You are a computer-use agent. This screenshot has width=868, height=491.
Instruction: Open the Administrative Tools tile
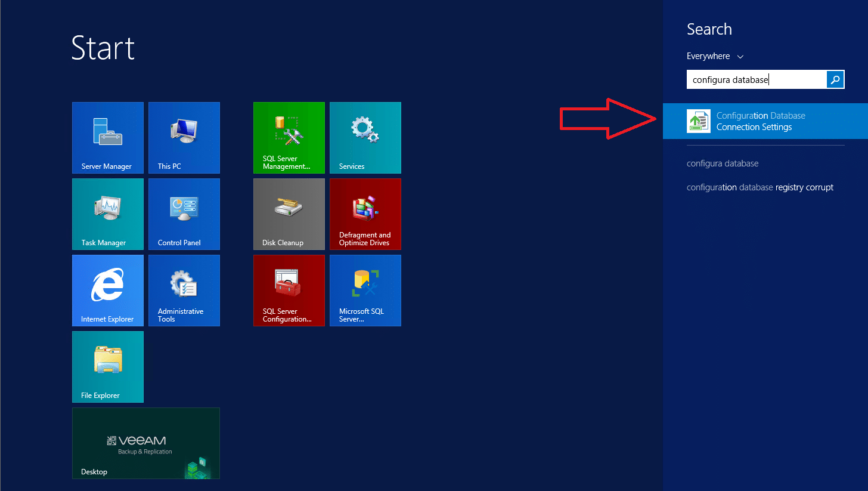coord(184,291)
